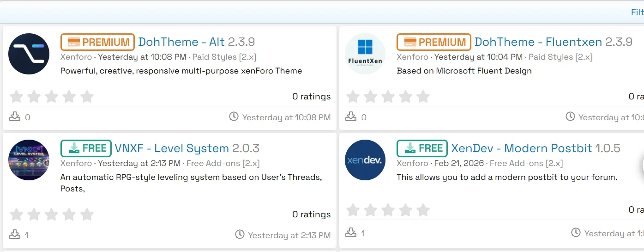
Task: Click clock icon on DohTheme - Alt card footer
Action: point(234,117)
